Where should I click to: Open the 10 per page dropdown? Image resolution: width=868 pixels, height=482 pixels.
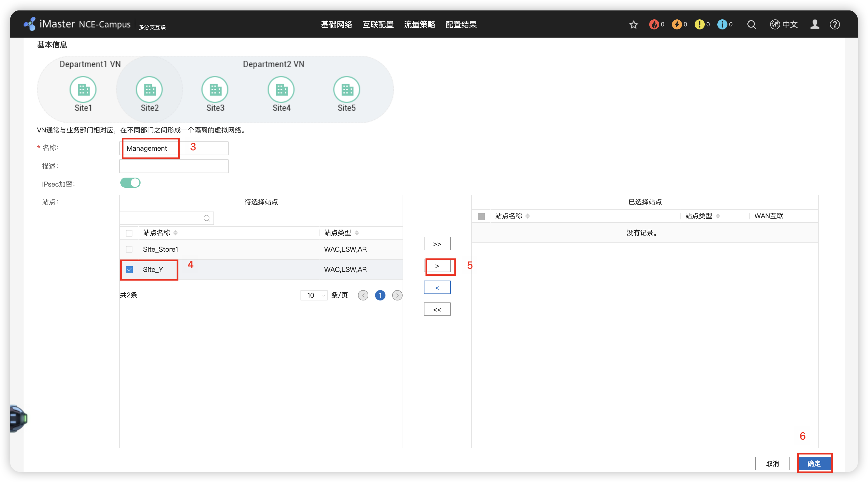click(x=314, y=296)
